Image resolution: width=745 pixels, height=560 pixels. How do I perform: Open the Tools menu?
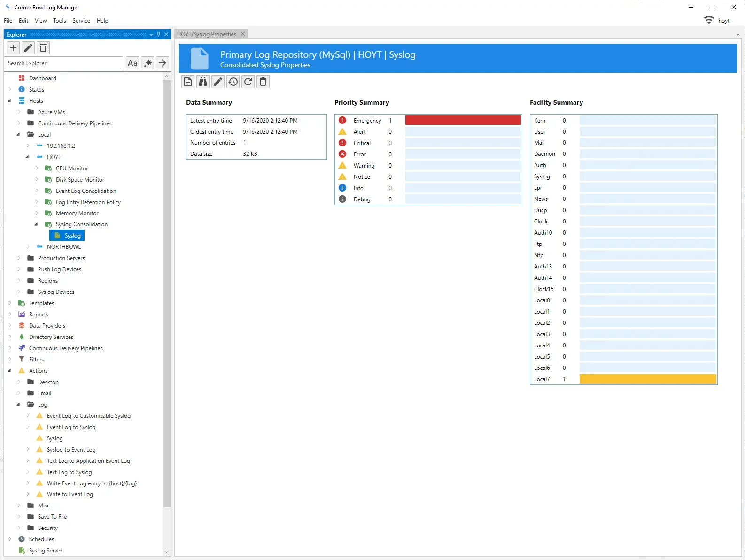coord(59,21)
